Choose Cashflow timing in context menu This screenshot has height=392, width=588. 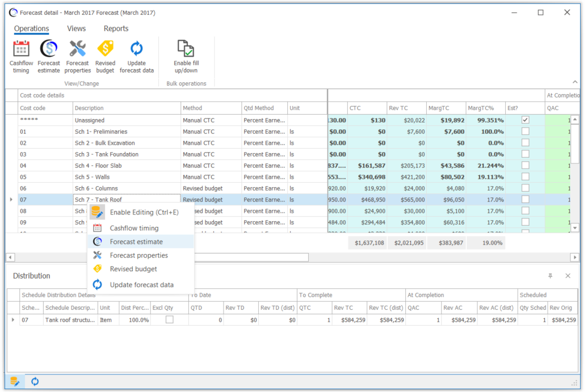(141, 228)
